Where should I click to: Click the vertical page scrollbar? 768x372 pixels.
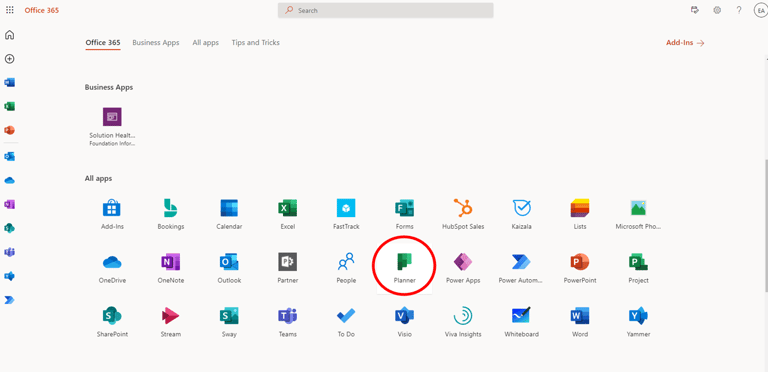tap(766, 225)
